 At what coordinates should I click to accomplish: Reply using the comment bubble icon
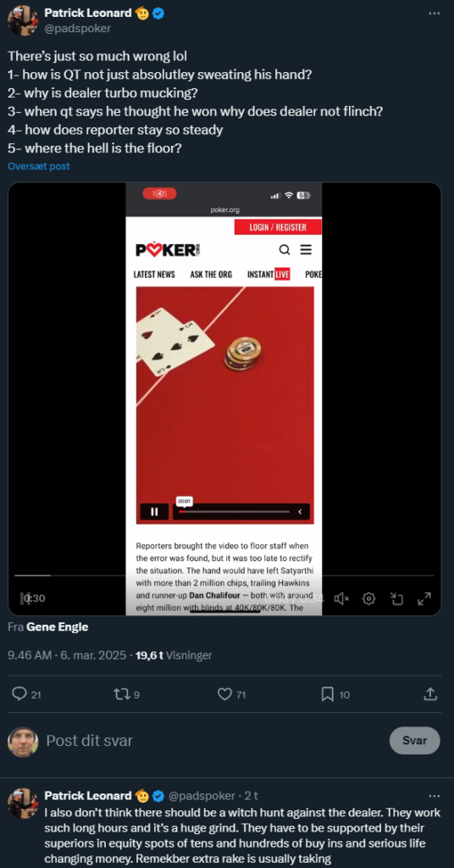(x=19, y=694)
